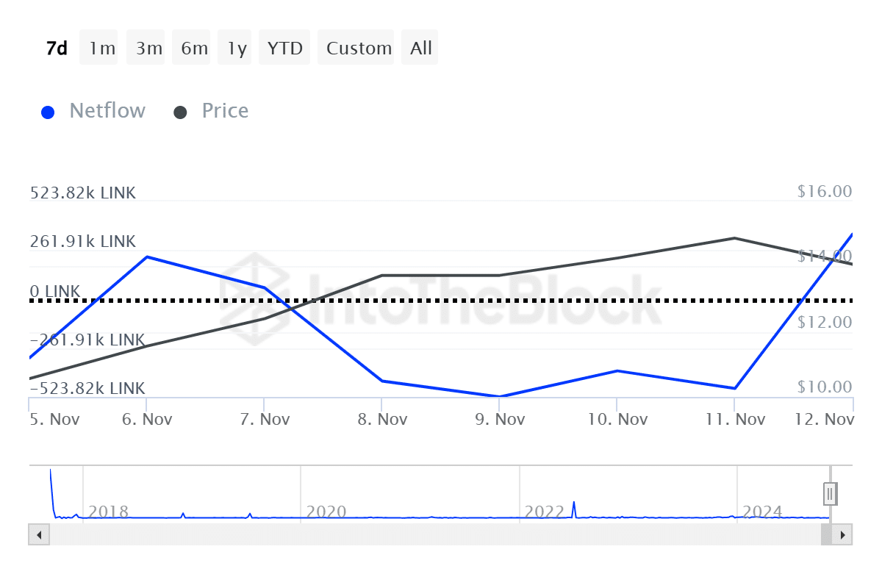Click the Netflow peak at 6. Nov
Image resolution: width=882 pixels, height=588 pixels.
coord(147,257)
